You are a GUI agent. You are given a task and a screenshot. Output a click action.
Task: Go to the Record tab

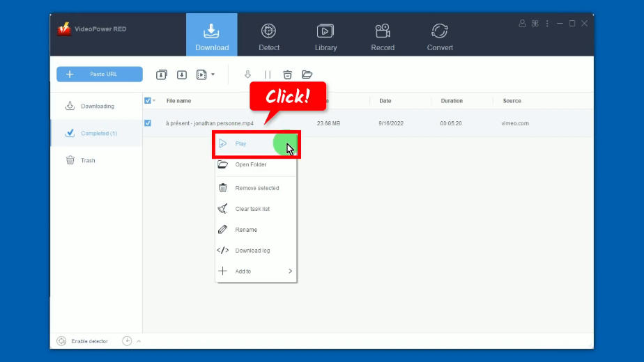[383, 37]
